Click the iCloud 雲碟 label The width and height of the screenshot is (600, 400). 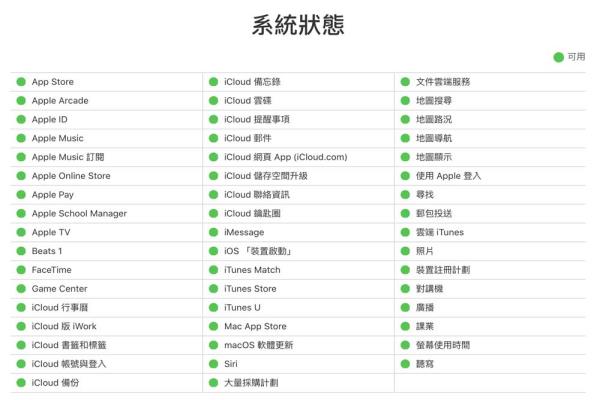(248, 100)
